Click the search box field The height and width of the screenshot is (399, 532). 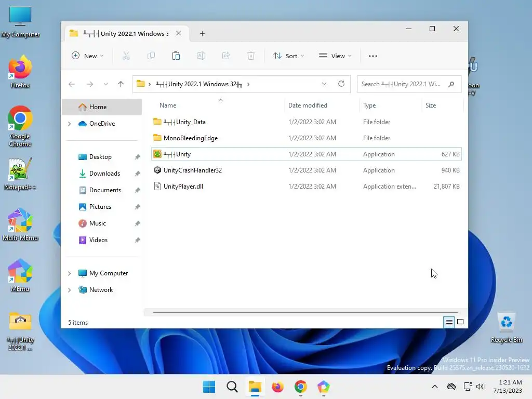[409, 84]
